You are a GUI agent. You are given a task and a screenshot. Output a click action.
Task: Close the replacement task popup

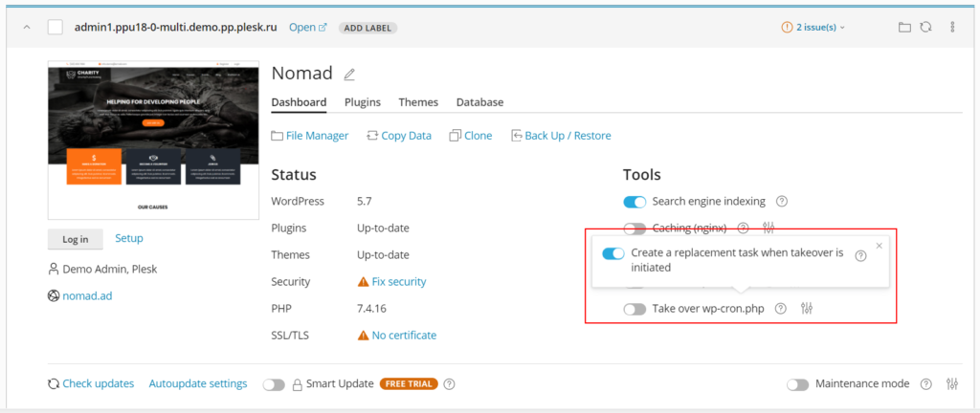coord(880,246)
